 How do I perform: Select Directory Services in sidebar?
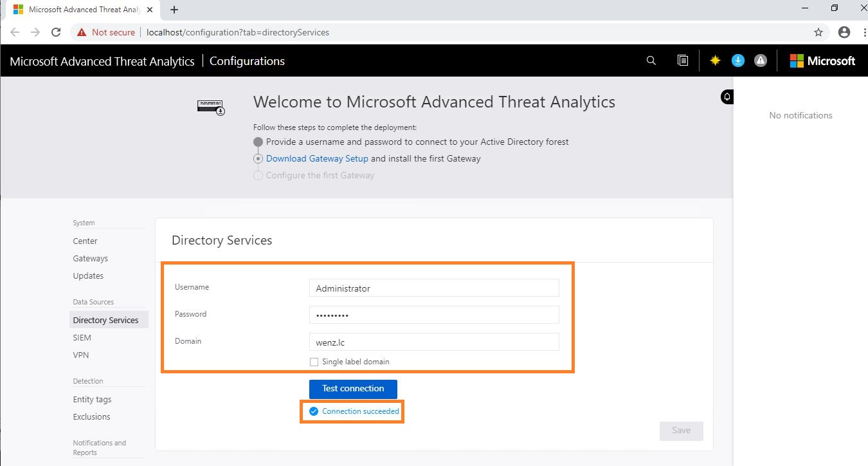(109, 320)
